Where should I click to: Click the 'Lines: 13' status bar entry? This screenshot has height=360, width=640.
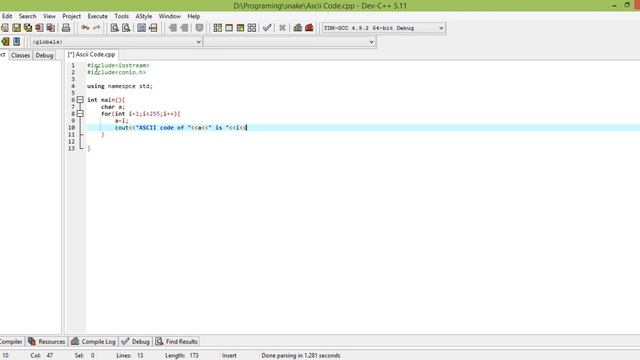coord(129,356)
